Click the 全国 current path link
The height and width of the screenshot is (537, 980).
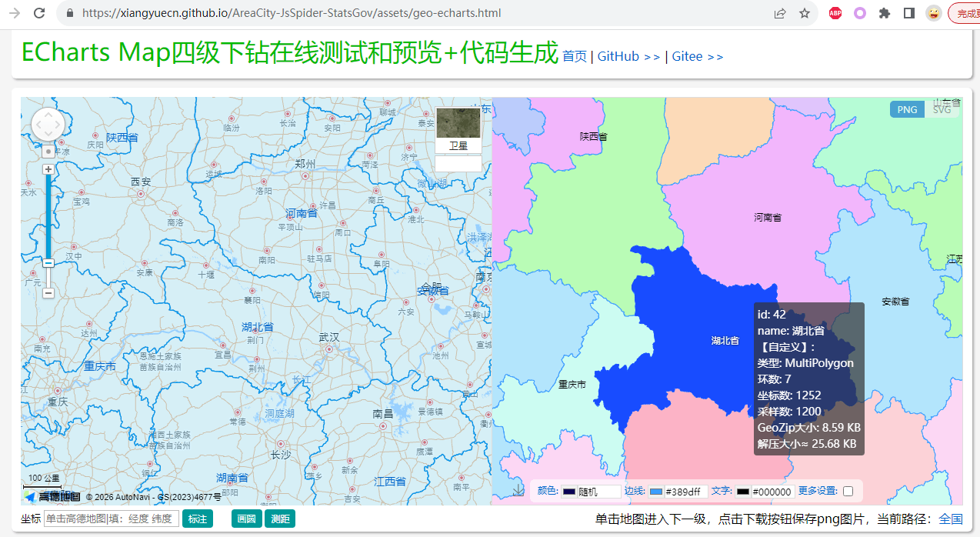pyautogui.click(x=951, y=519)
